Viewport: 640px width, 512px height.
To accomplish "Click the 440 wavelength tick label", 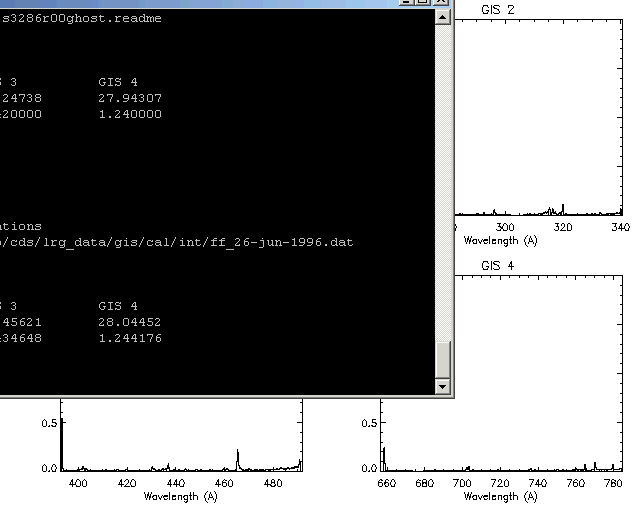I will [176, 483].
